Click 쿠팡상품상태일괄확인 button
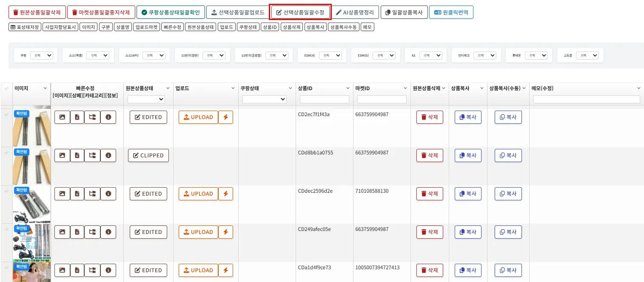Viewport: 644px width, 282px height. pos(171,12)
